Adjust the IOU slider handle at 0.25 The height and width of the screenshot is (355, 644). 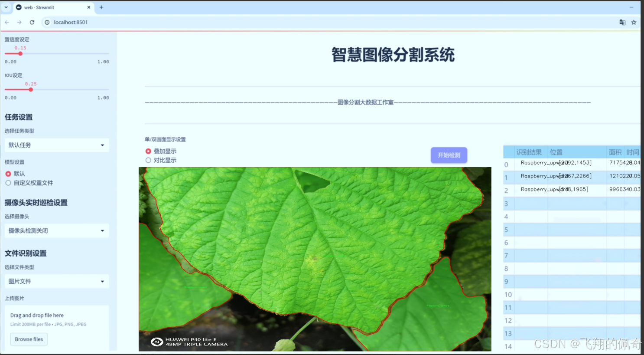[x=31, y=90]
